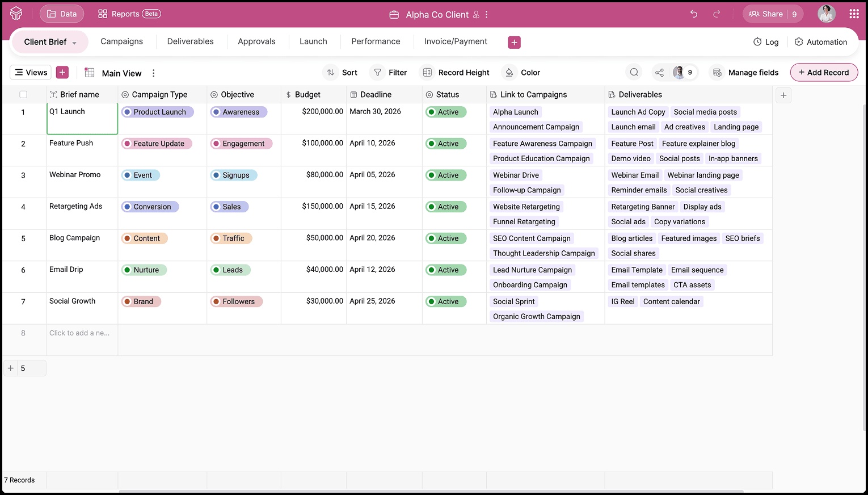Image resolution: width=868 pixels, height=495 pixels.
Task: Select the Product Launch type tag
Action: (158, 112)
